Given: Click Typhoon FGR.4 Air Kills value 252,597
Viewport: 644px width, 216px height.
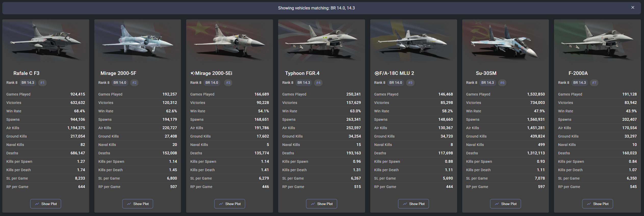Looking at the screenshot, I should tap(354, 128).
